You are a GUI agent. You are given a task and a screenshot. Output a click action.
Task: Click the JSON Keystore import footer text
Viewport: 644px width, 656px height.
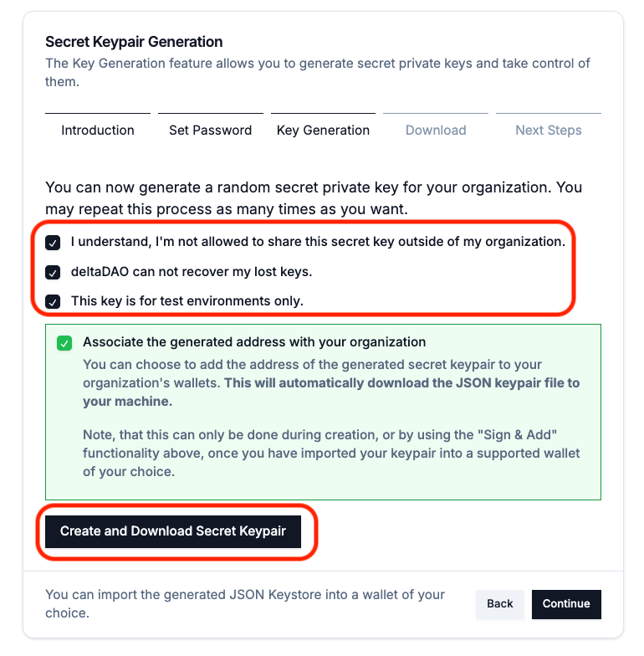tap(245, 603)
